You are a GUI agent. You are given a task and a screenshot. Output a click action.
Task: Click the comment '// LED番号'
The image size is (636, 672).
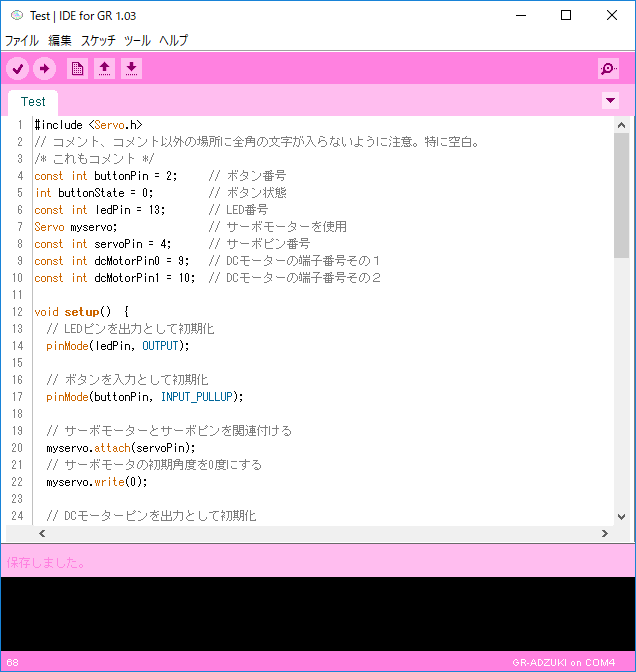[238, 210]
